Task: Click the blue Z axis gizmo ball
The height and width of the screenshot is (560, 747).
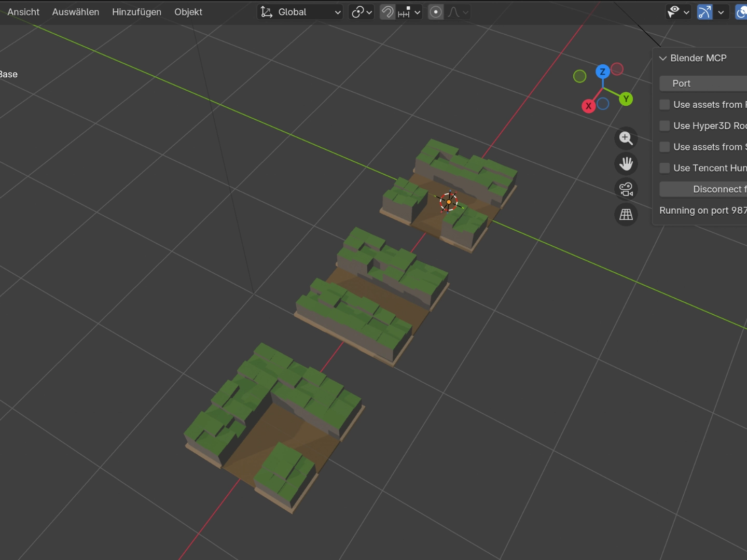Action: click(602, 72)
